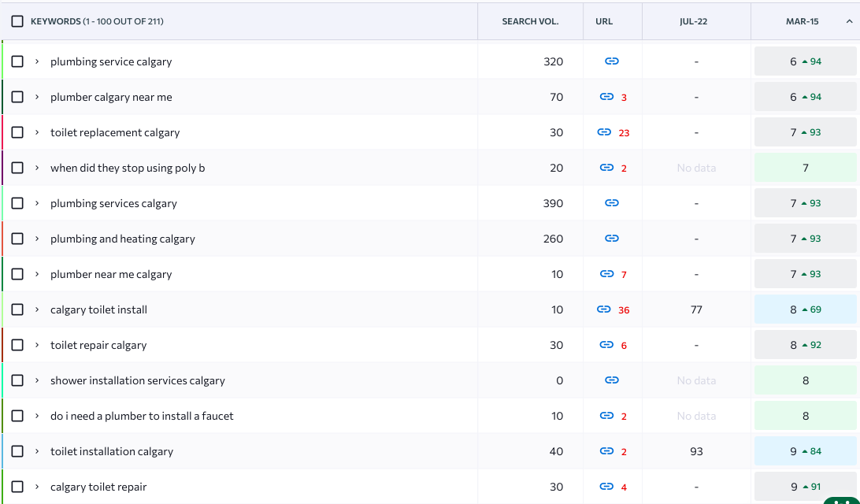Expand the calgary toilet repair keyword row
This screenshot has height=504, width=860.
tap(36, 487)
